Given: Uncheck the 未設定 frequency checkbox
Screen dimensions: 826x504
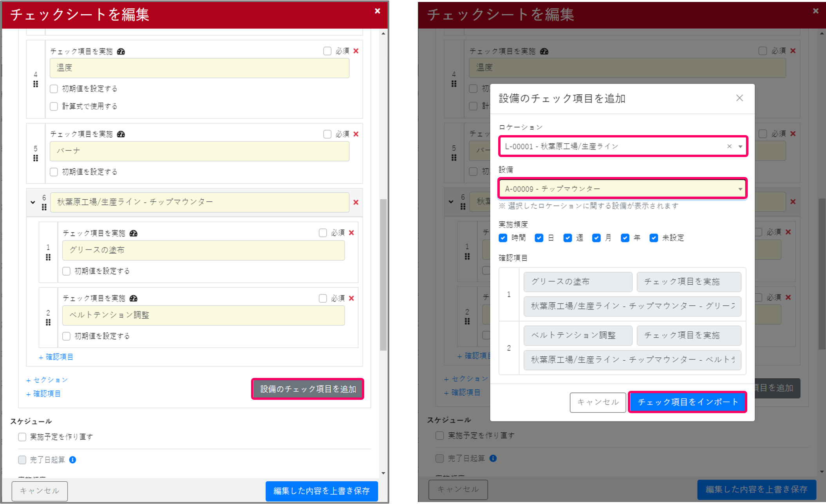Looking at the screenshot, I should 654,238.
